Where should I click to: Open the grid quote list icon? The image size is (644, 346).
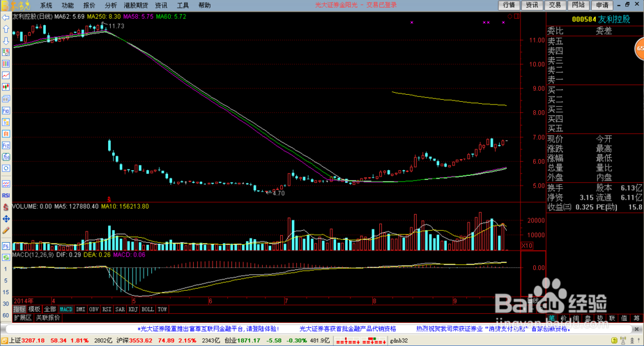pyautogui.click(x=6, y=64)
